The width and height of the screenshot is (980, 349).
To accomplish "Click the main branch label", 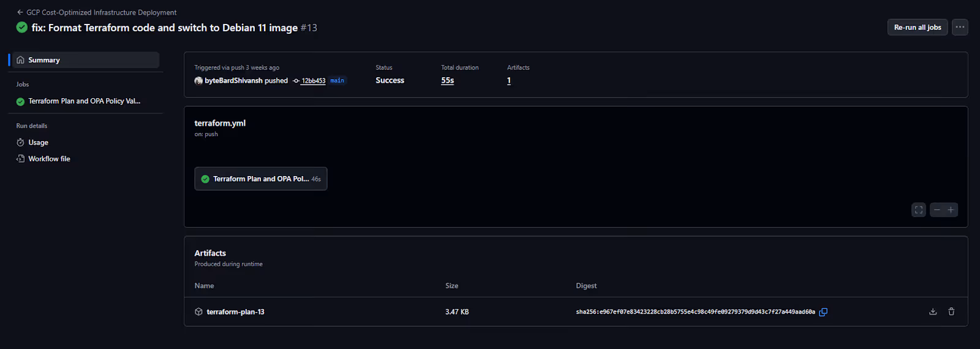I will (337, 80).
